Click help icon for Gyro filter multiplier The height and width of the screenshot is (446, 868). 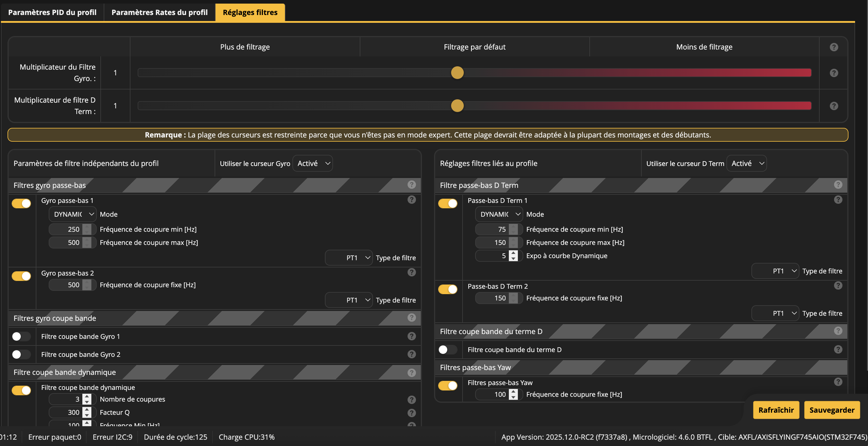tap(834, 73)
